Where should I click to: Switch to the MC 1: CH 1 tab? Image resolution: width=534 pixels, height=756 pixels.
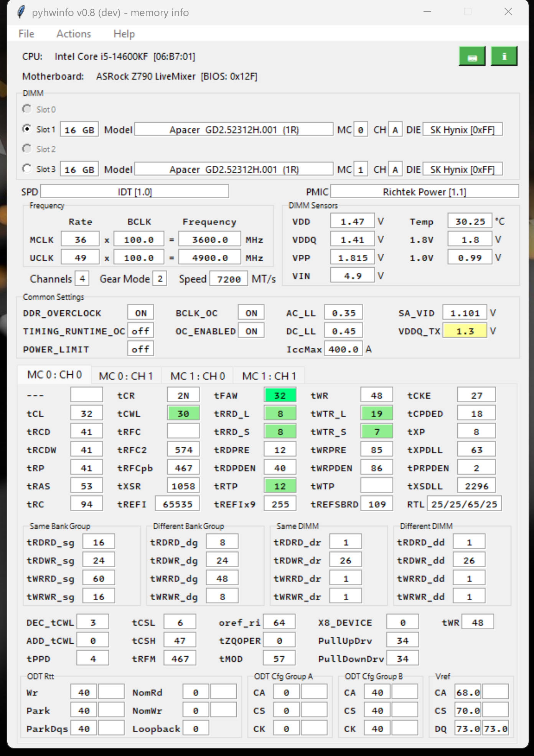coord(269,376)
